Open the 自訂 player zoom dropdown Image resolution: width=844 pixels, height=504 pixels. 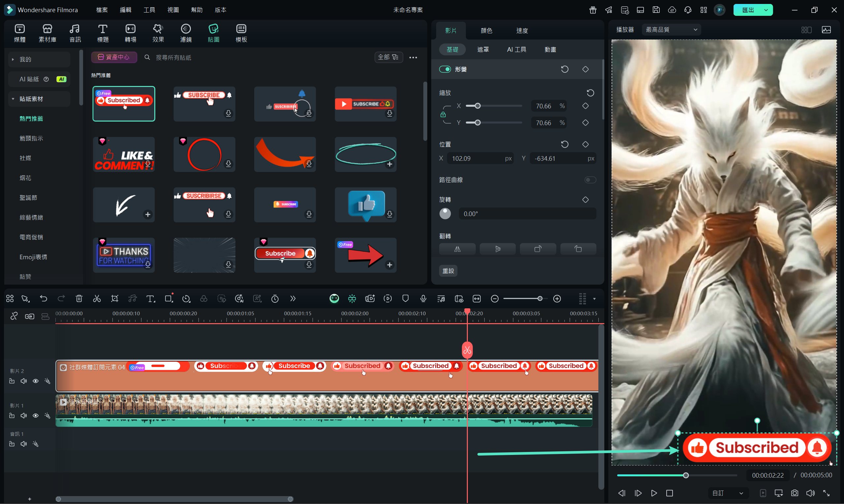pyautogui.click(x=727, y=493)
